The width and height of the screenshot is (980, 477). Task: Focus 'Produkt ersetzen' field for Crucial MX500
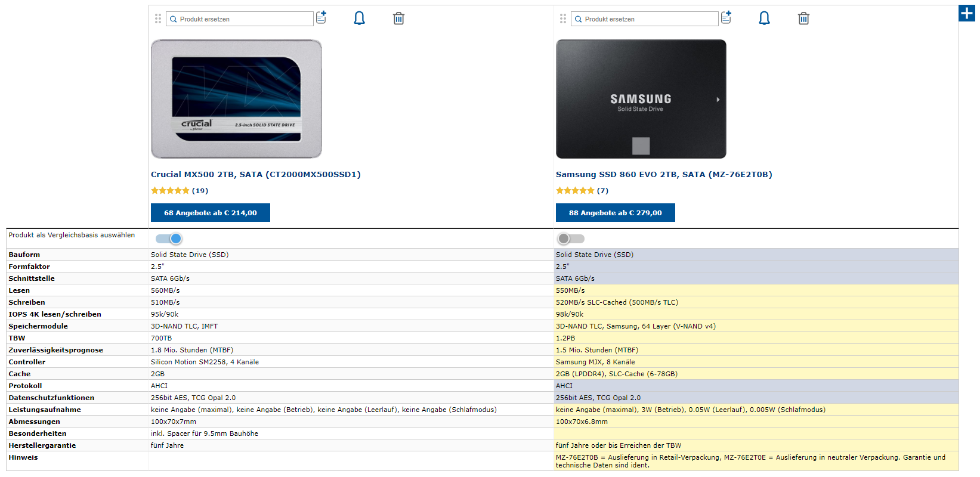(240, 19)
